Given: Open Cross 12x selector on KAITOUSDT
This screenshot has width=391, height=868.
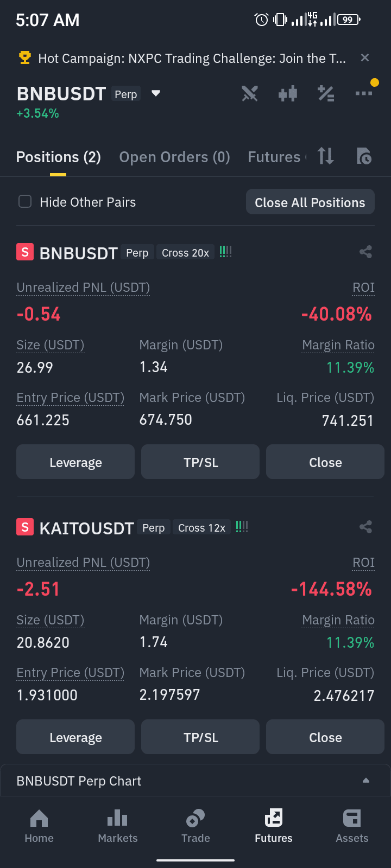Looking at the screenshot, I should click(x=201, y=528).
